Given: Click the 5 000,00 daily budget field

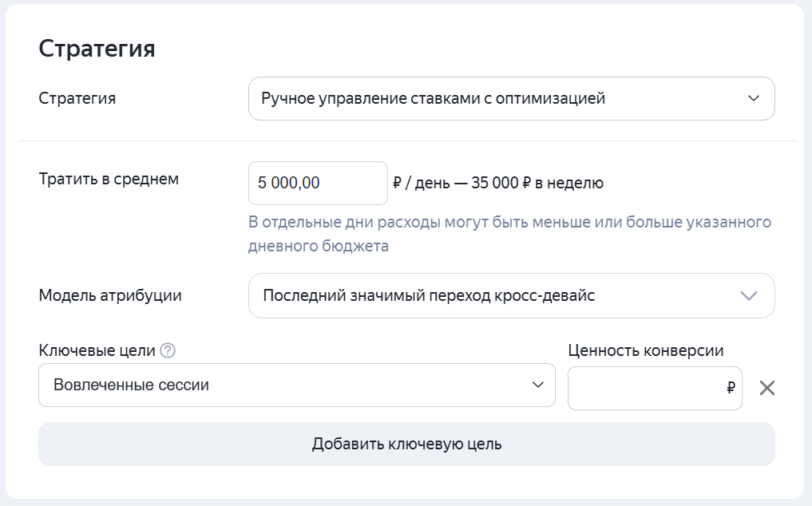Looking at the screenshot, I should pos(318,183).
